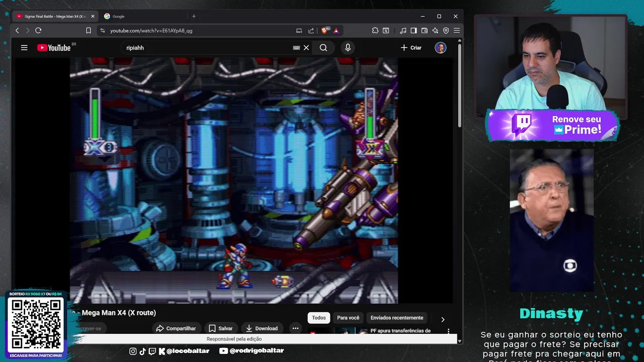The image size is (644, 362).
Task: Click the Download button
Action: coord(262,328)
